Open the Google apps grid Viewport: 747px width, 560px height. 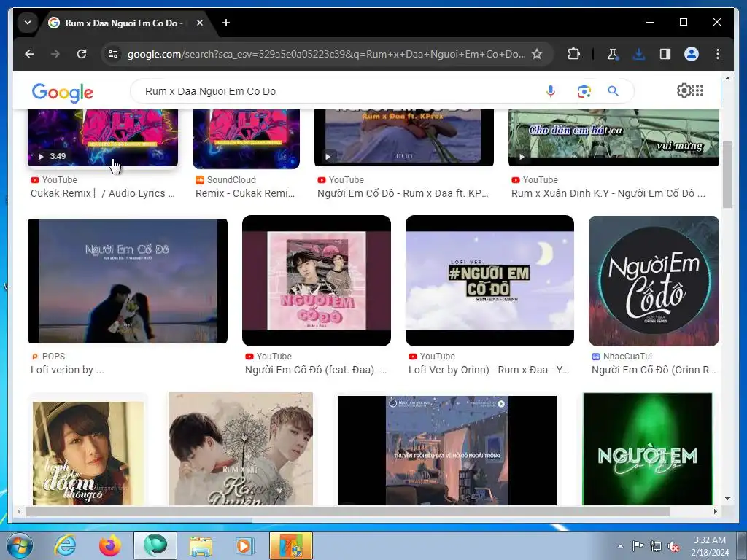698,90
